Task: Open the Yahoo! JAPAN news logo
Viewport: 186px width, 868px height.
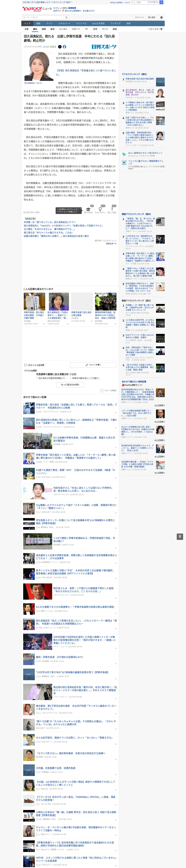Action: 37,9
